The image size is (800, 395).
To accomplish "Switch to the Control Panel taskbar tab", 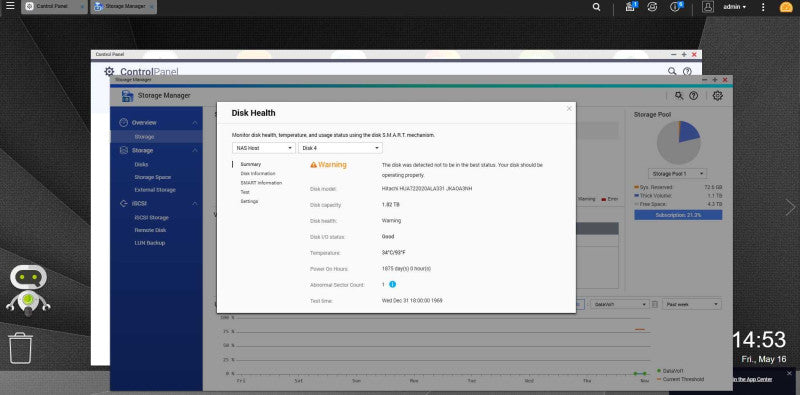I will (x=54, y=7).
